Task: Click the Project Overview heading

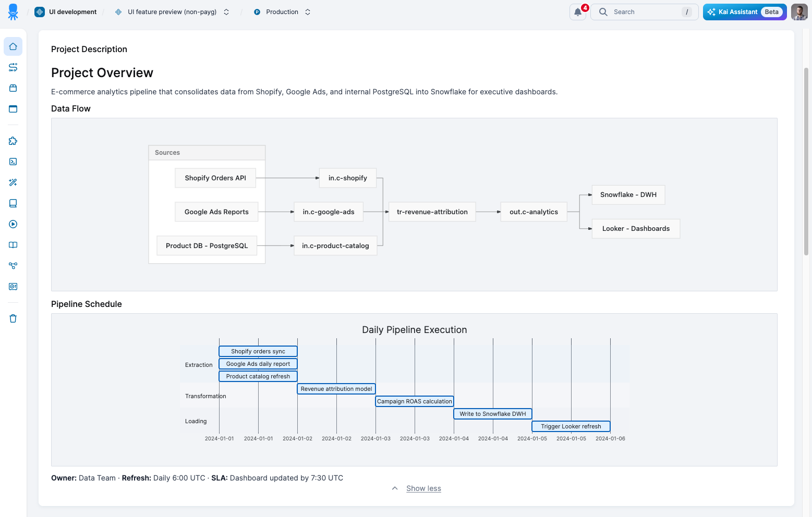Action: click(x=102, y=73)
